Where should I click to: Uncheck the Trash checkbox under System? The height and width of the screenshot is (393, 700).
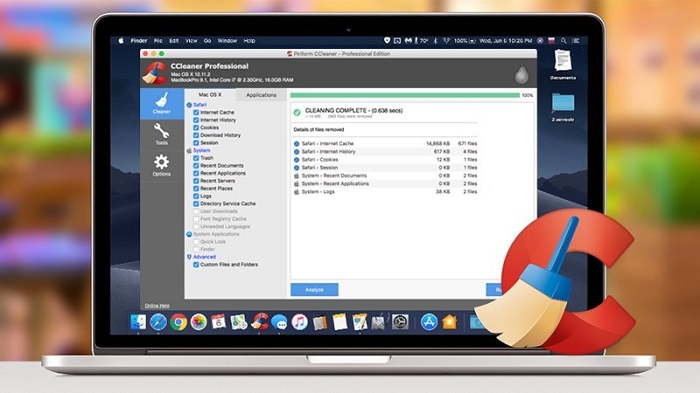pos(196,158)
